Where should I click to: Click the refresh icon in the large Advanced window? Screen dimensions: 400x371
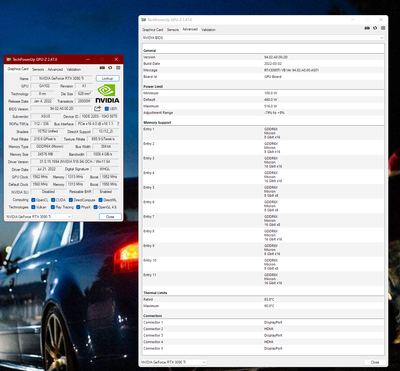375,28
